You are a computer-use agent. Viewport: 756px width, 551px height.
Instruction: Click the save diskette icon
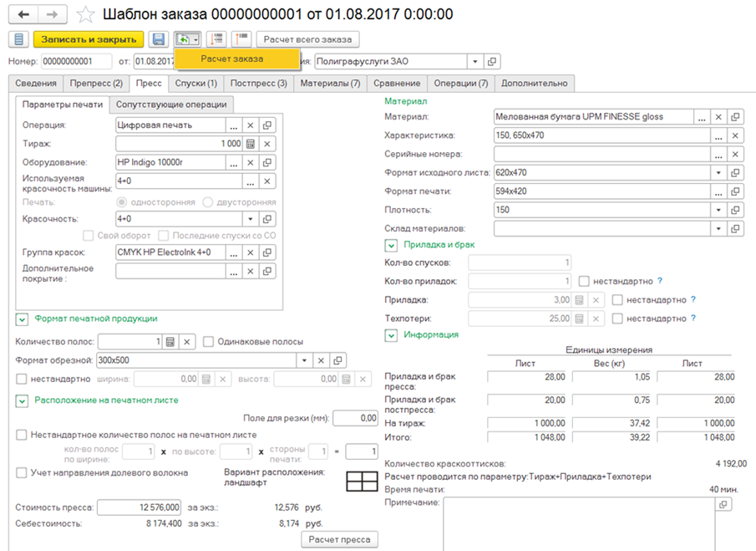click(x=158, y=39)
